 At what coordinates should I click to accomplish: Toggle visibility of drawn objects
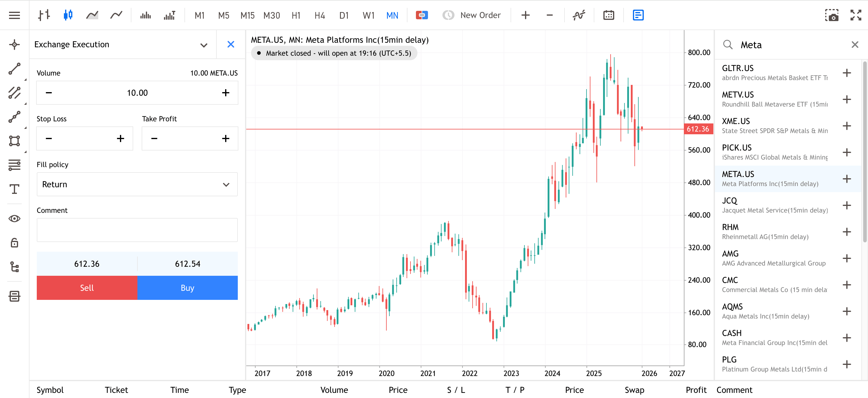[14, 219]
